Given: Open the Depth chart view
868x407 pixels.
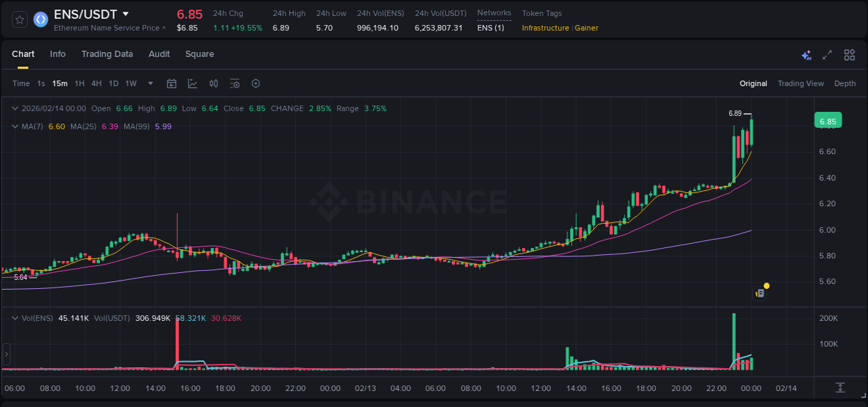Looking at the screenshot, I should click(x=844, y=83).
